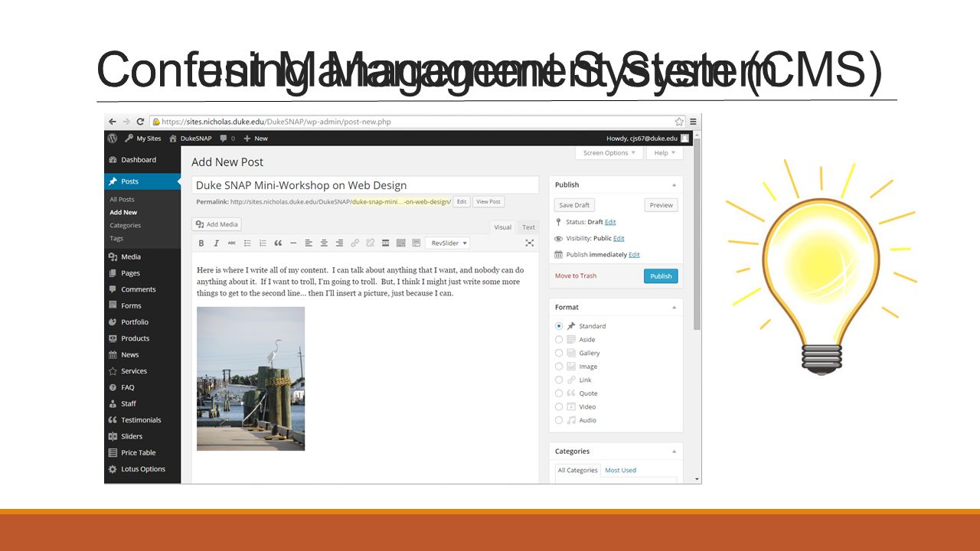Open the All Categories tab
This screenshot has height=551, width=980.
577,470
